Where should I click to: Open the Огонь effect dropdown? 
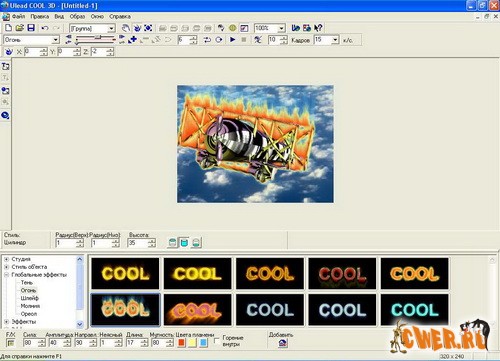point(56,40)
